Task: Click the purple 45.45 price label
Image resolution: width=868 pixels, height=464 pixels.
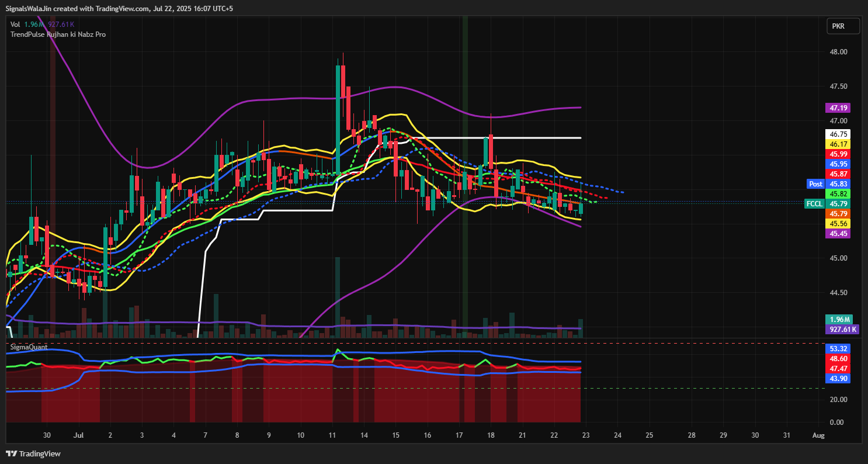Action: (838, 234)
